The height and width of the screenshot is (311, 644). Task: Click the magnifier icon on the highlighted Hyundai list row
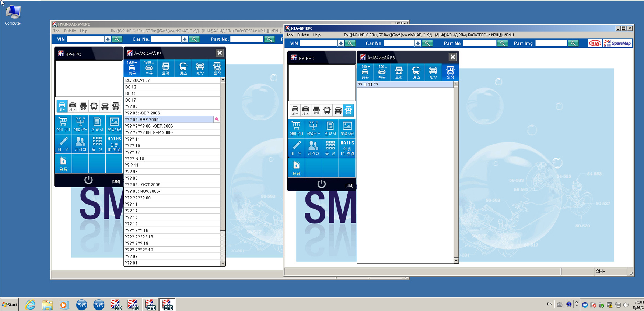(x=217, y=120)
